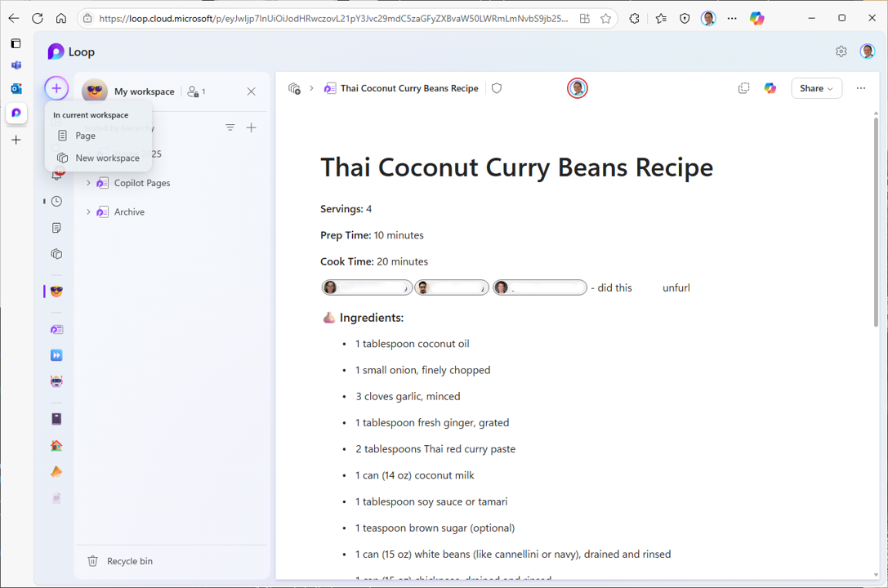
Task: Open the Edge Settings and more menu
Action: click(x=732, y=19)
